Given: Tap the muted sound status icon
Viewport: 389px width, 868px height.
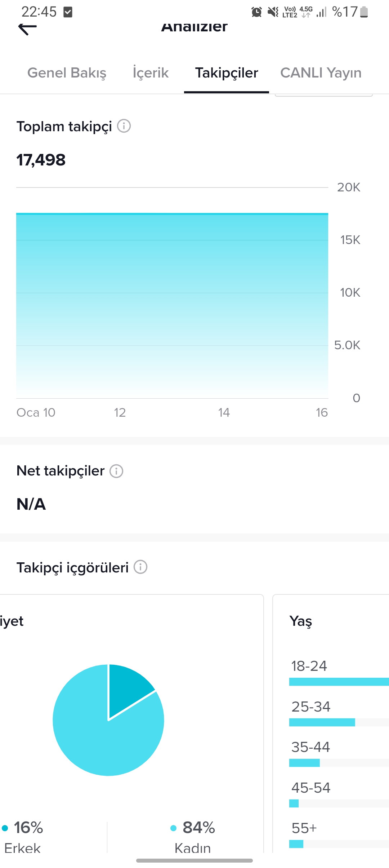Looking at the screenshot, I should point(273,12).
